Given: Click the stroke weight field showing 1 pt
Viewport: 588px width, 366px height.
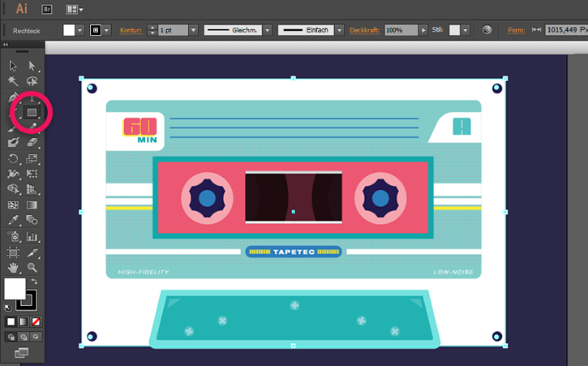Looking at the screenshot, I should tap(173, 30).
